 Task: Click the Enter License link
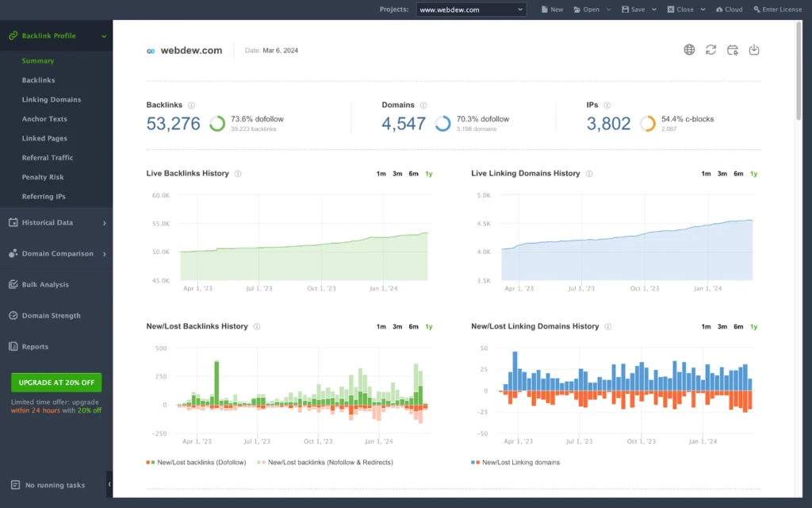coord(778,9)
